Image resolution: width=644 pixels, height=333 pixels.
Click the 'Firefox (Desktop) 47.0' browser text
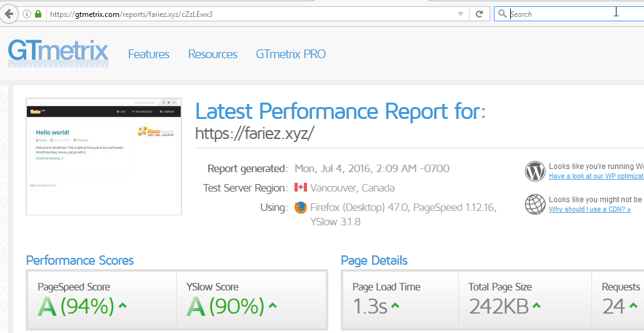(x=360, y=208)
